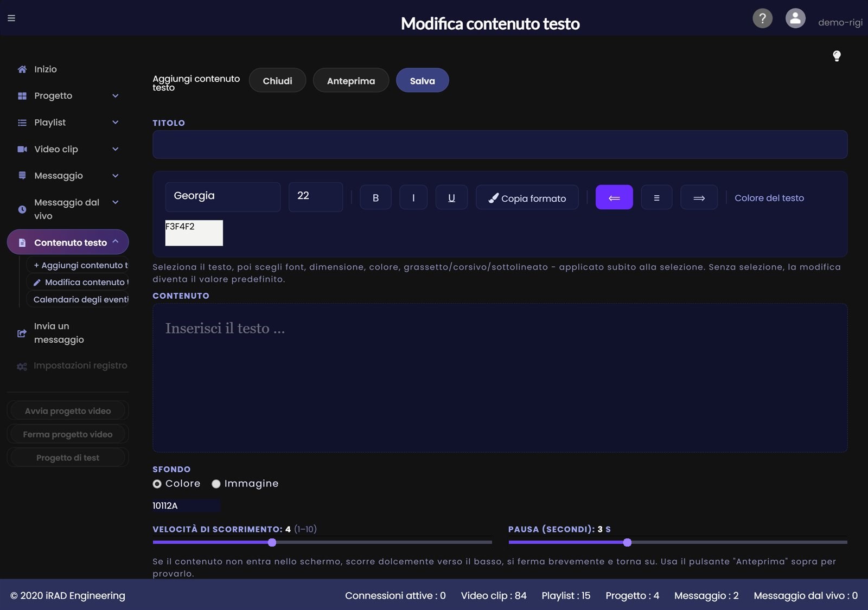Click the Salva button
868x610 pixels.
[x=422, y=80]
